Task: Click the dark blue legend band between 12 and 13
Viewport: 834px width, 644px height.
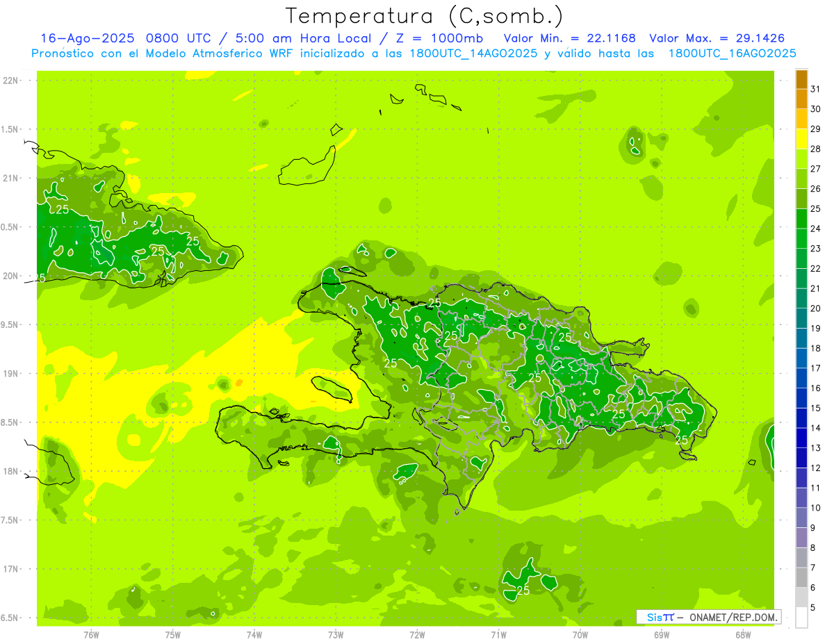Action: coord(801,458)
